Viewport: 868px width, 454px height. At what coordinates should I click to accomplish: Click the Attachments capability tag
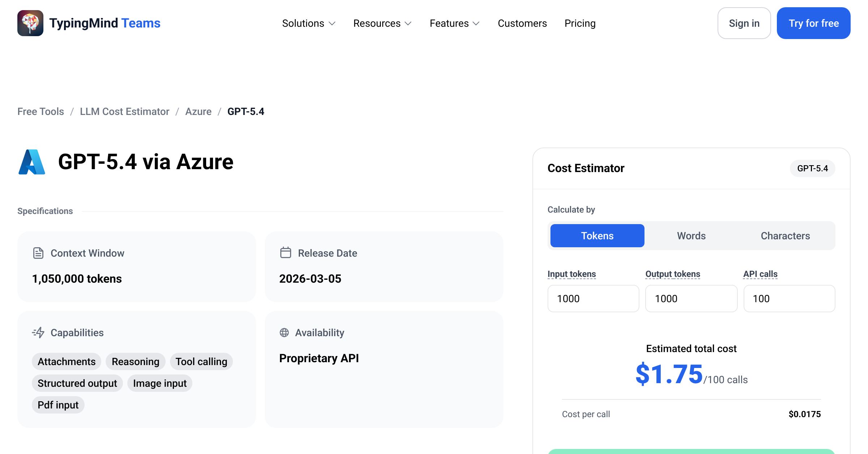coord(67,361)
